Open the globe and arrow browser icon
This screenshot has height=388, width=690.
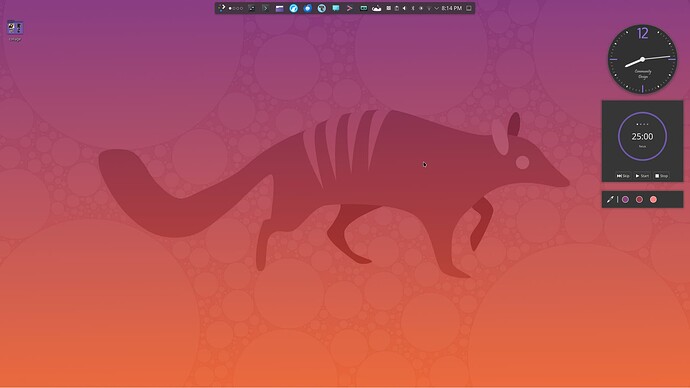tap(322, 8)
